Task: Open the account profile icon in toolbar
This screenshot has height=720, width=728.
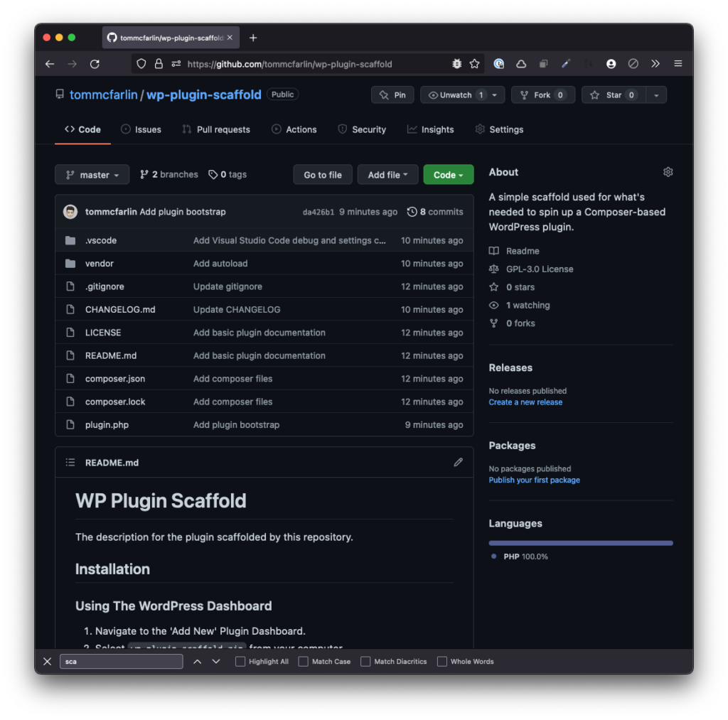Action: pos(611,64)
